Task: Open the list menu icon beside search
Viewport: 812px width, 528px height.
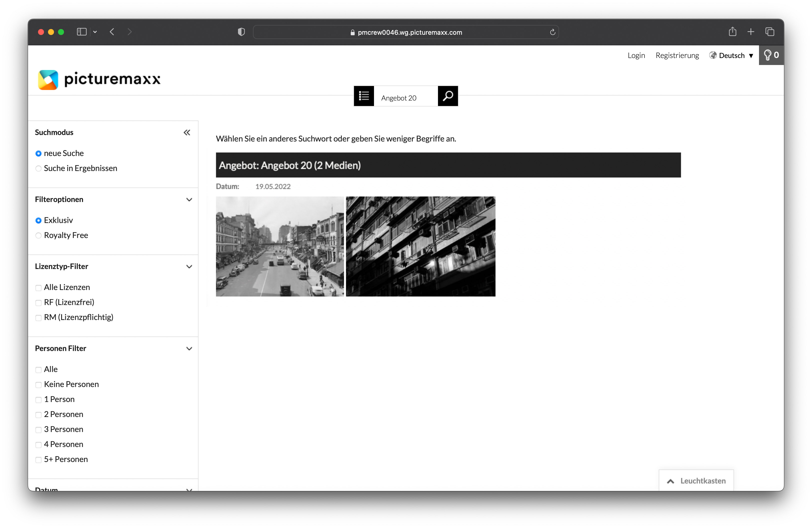Action: click(x=364, y=96)
